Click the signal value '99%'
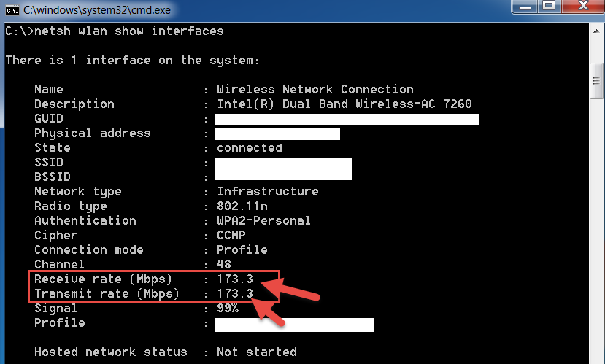This screenshot has width=605, height=364. coord(228,308)
